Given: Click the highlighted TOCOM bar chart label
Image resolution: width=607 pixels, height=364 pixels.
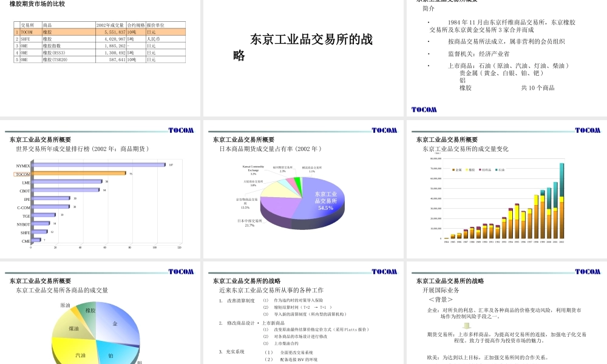Looking at the screenshot, I should point(22,175).
